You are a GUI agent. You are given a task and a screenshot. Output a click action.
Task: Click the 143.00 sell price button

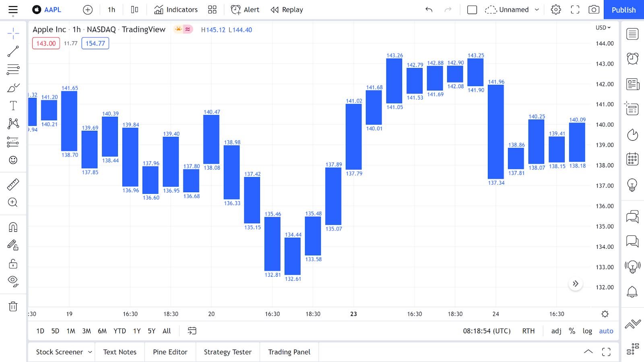click(x=46, y=43)
